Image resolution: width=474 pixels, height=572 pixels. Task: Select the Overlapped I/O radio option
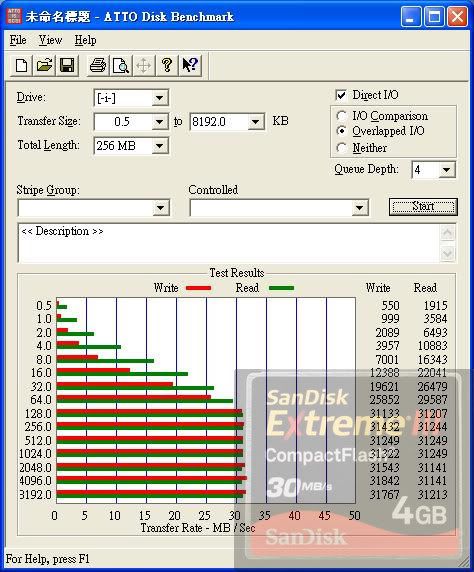click(342, 131)
